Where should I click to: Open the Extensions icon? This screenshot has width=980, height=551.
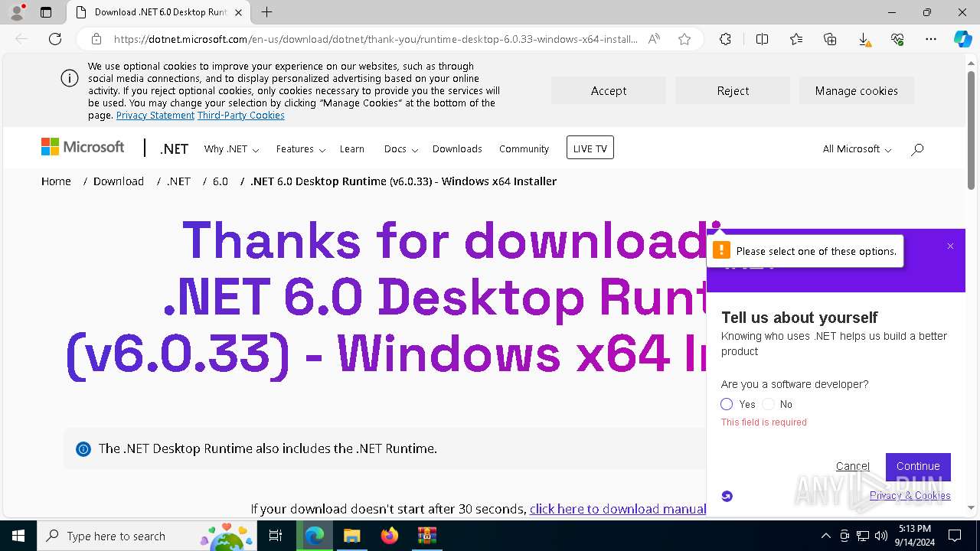pos(725,39)
